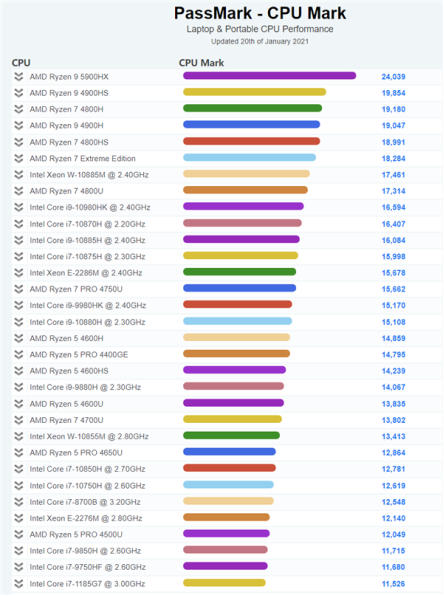444x596 pixels.
Task: Expand the Ryzen 5 PRO 4400GE row chevron
Action: pos(19,355)
